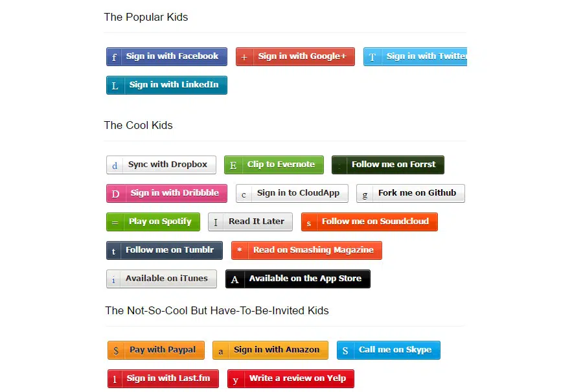Image resolution: width=583 pixels, height=392 pixels.
Task: Open Read on Smashing Magazine button
Action: 306,250
